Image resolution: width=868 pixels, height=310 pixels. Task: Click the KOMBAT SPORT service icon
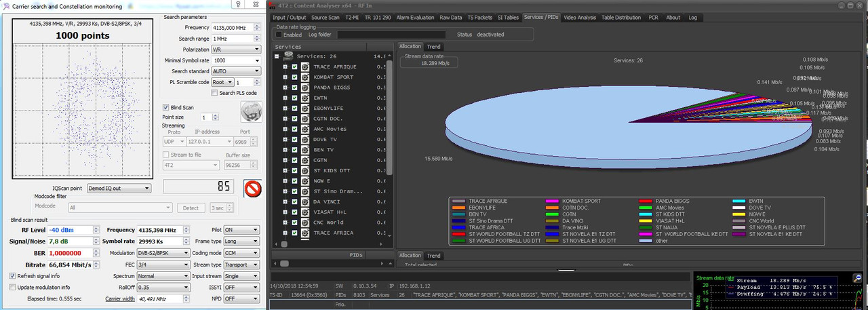click(305, 77)
